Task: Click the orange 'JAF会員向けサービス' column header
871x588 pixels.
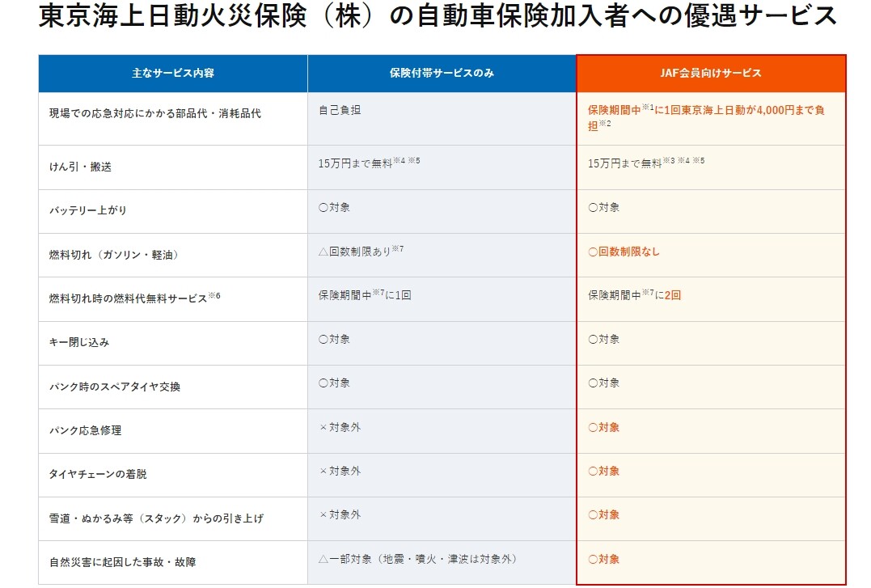Action: (x=711, y=74)
